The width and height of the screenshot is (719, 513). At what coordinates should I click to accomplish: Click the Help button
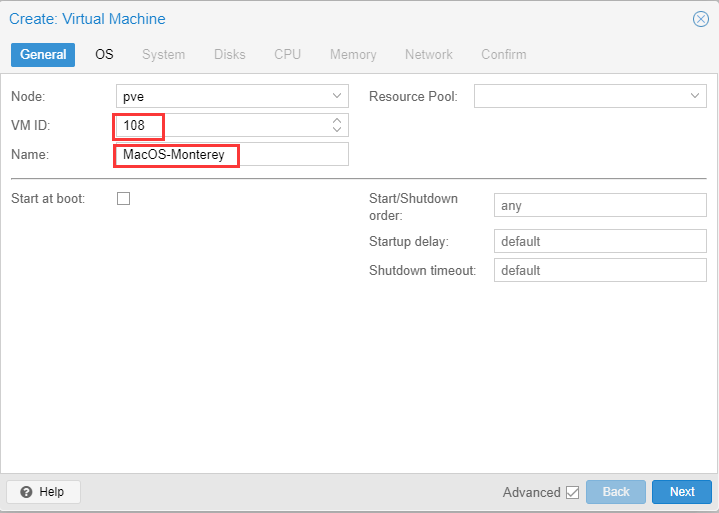[43, 492]
